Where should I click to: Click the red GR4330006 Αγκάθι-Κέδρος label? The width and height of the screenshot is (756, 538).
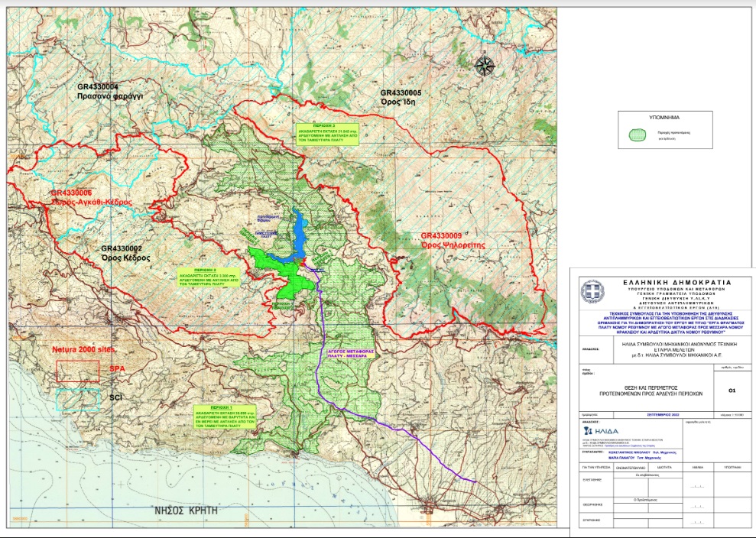click(x=92, y=198)
